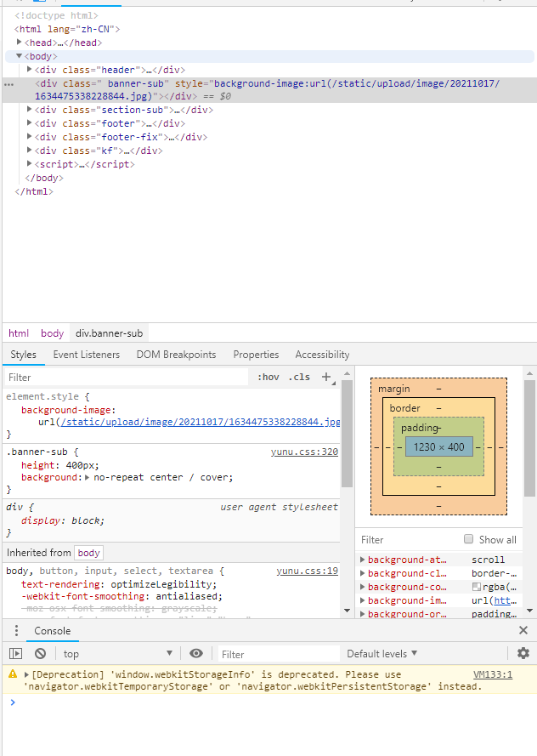Expand computed background-attachment property
The width and height of the screenshot is (537, 756).
pos(363,560)
